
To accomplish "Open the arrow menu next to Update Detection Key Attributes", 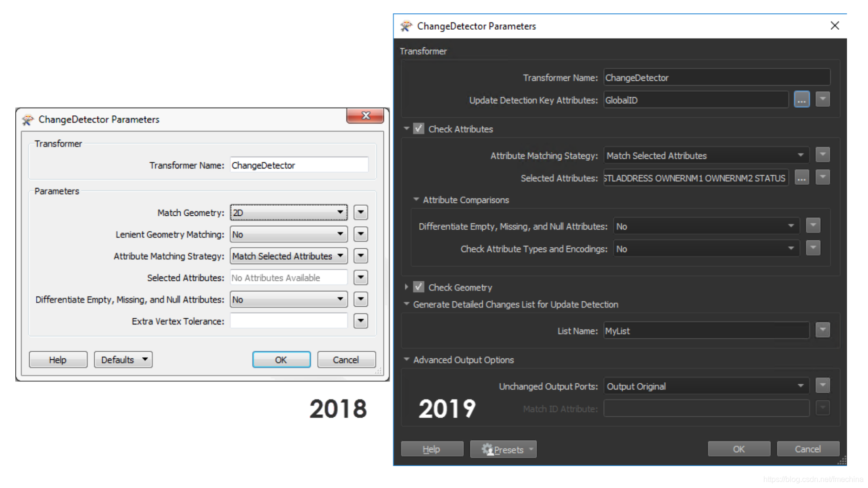I will coord(822,100).
